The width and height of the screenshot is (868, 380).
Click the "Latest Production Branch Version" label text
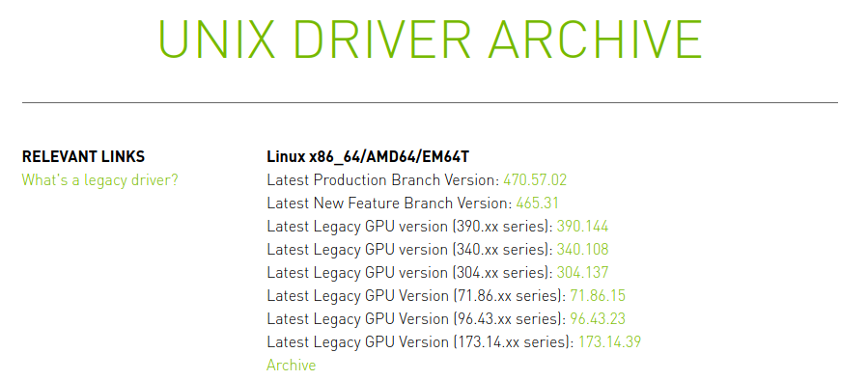pos(382,180)
